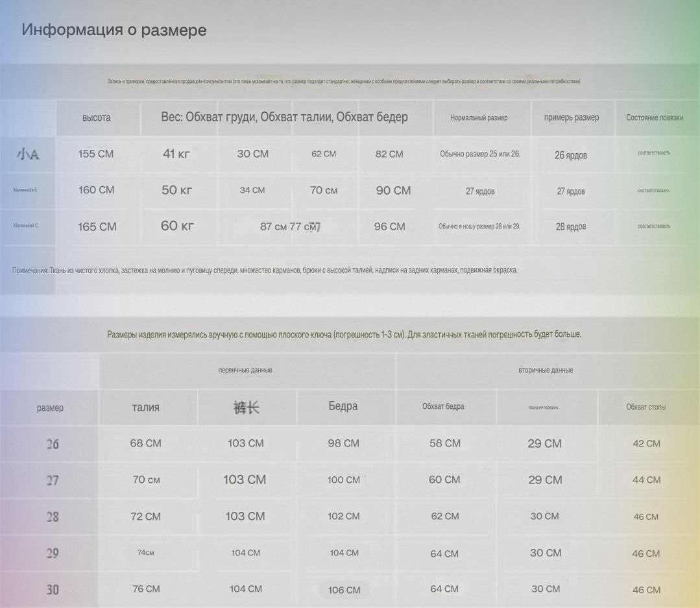Screen dimensions: 700x608
Task: Click the '26 ярдов' try-on size cell
Action: click(571, 155)
